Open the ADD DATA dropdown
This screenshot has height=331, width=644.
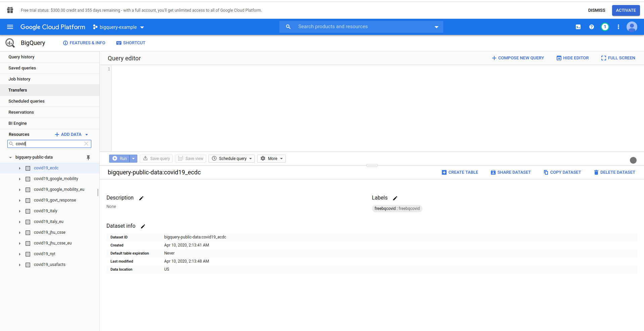(x=72, y=134)
